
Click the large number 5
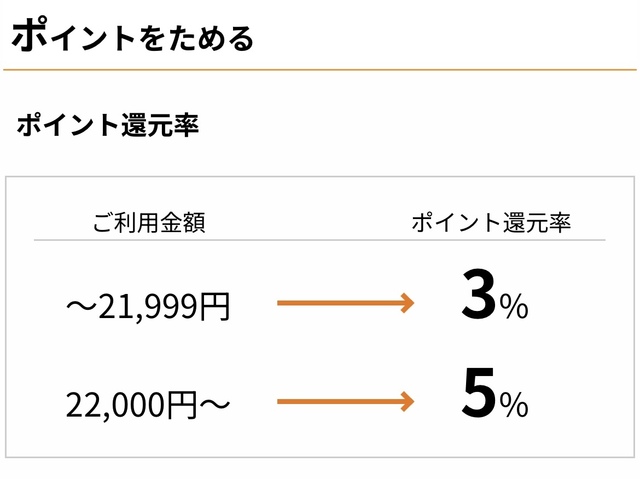coord(479,397)
